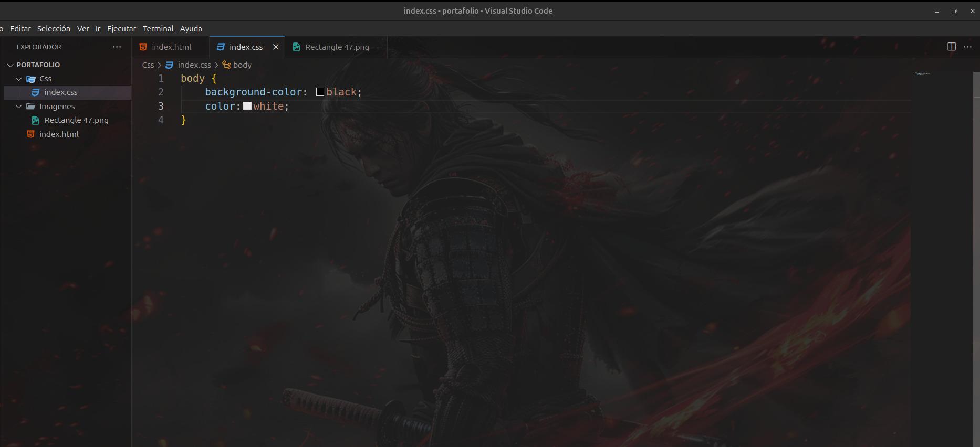Open the black color swatch picker
The height and width of the screenshot is (447, 980).
320,92
